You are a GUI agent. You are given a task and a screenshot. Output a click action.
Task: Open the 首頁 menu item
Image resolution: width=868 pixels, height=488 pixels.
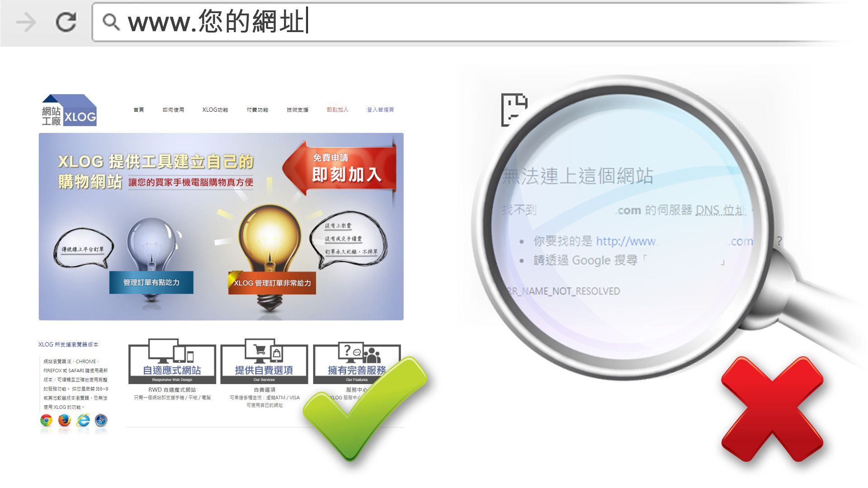pyautogui.click(x=139, y=110)
